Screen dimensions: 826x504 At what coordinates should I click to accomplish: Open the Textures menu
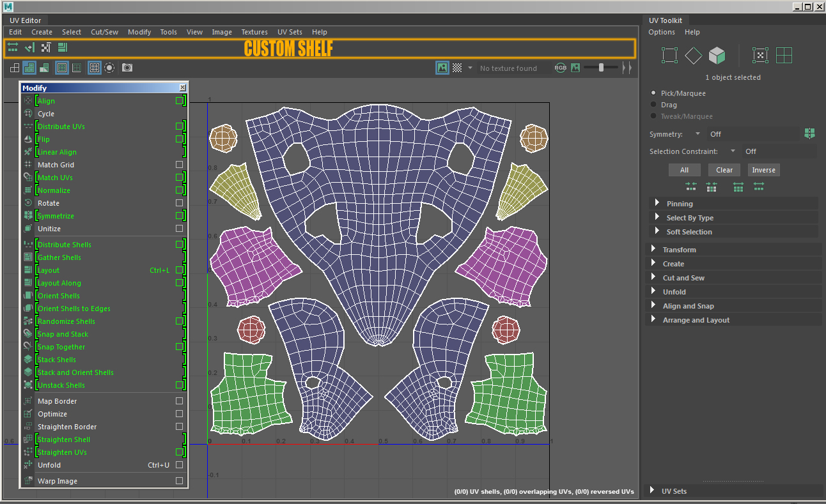(254, 32)
